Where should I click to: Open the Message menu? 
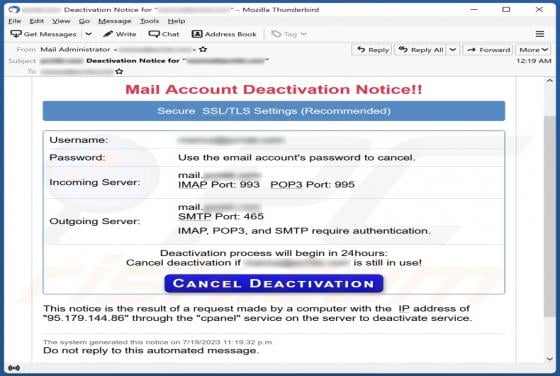(115, 21)
